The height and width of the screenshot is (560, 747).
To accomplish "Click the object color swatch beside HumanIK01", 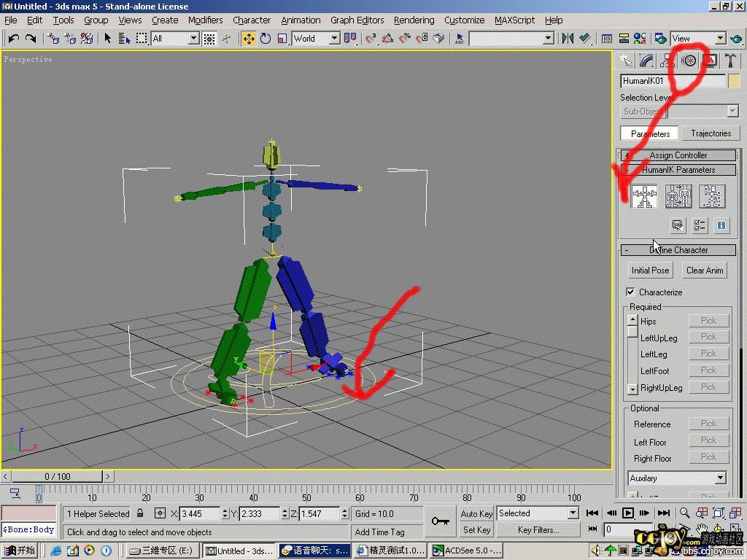I will (734, 81).
